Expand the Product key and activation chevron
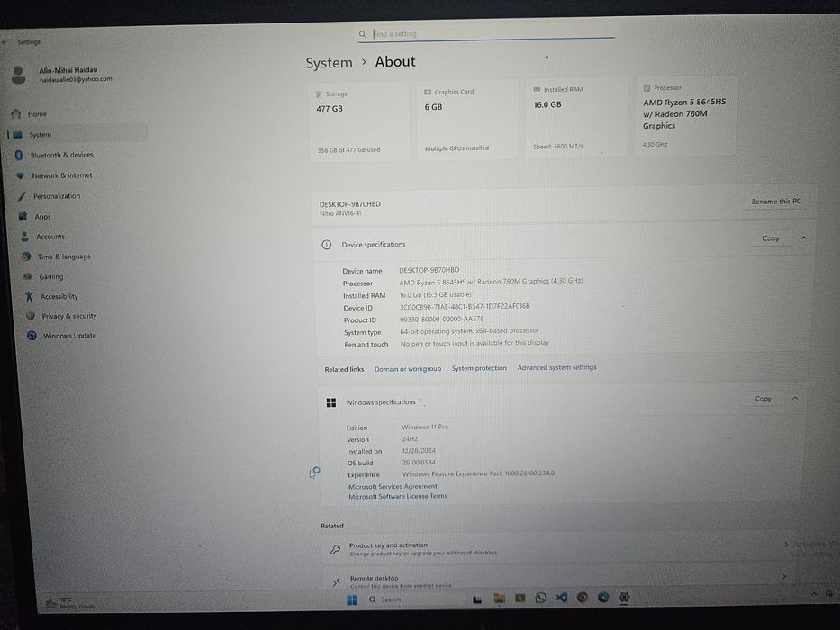 [786, 544]
